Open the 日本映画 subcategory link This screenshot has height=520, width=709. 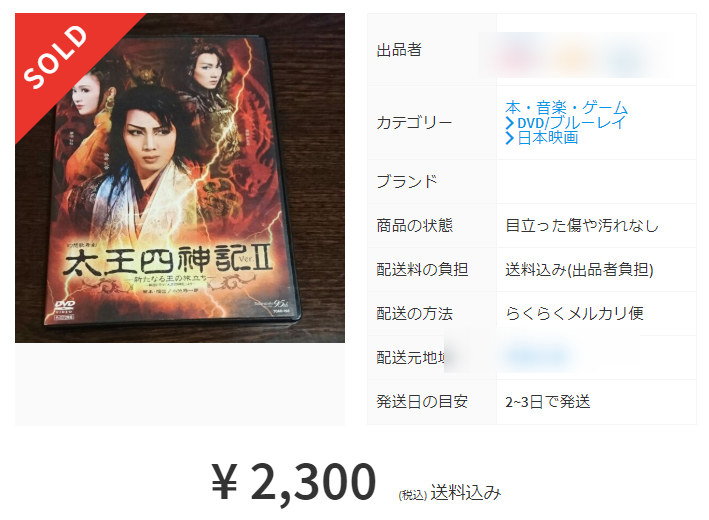(548, 137)
